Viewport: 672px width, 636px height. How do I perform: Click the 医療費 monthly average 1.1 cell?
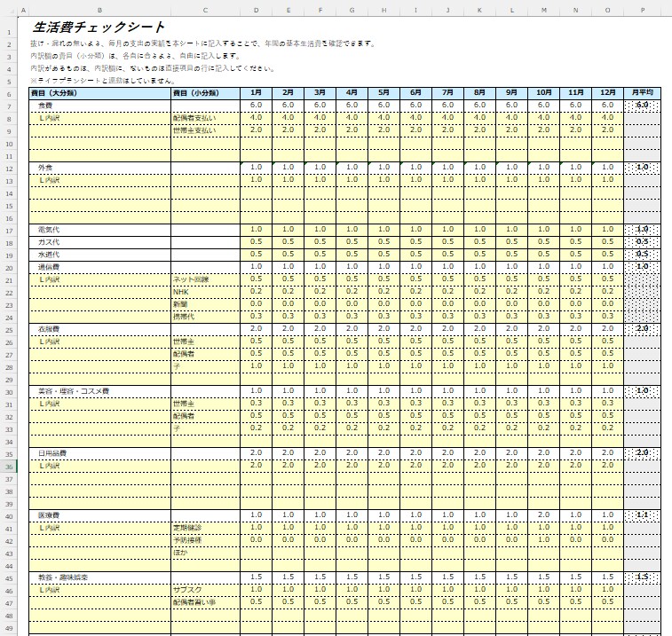click(643, 515)
